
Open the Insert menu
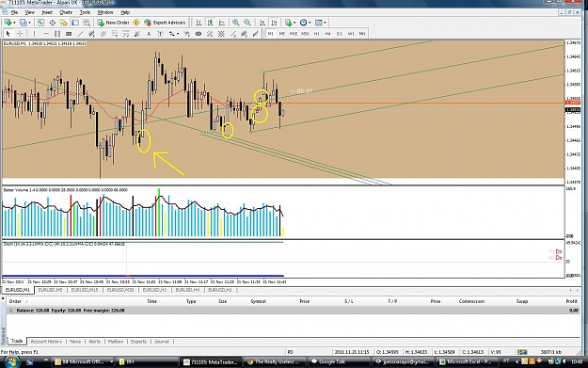point(47,12)
